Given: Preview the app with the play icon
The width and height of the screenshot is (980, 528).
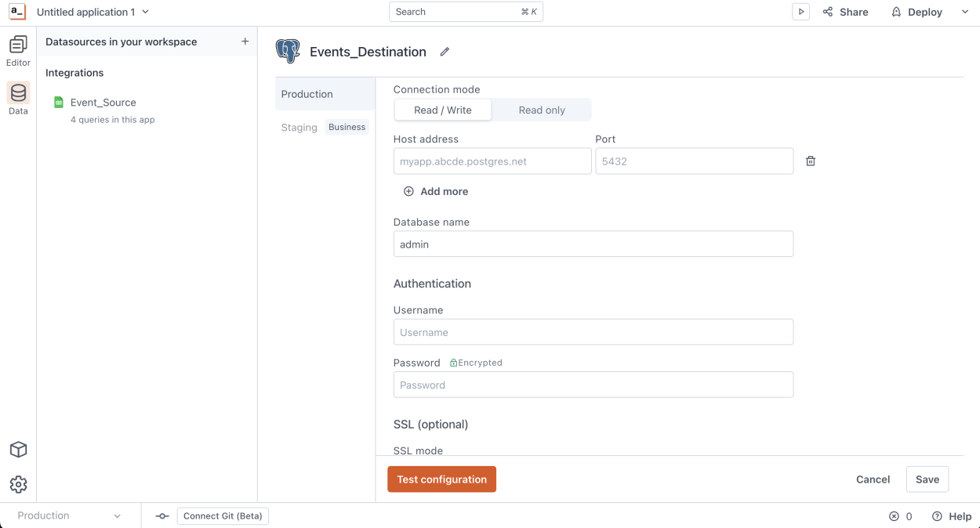Looking at the screenshot, I should pos(800,11).
